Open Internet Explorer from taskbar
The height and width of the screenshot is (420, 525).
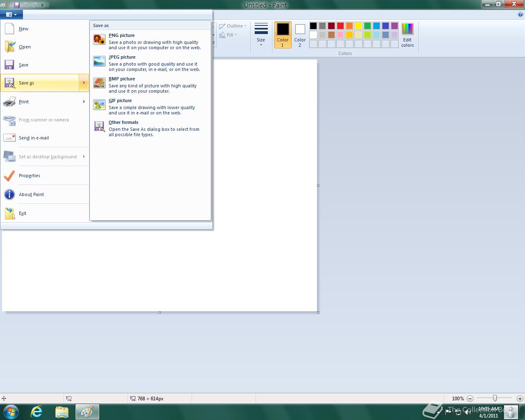pos(37,412)
